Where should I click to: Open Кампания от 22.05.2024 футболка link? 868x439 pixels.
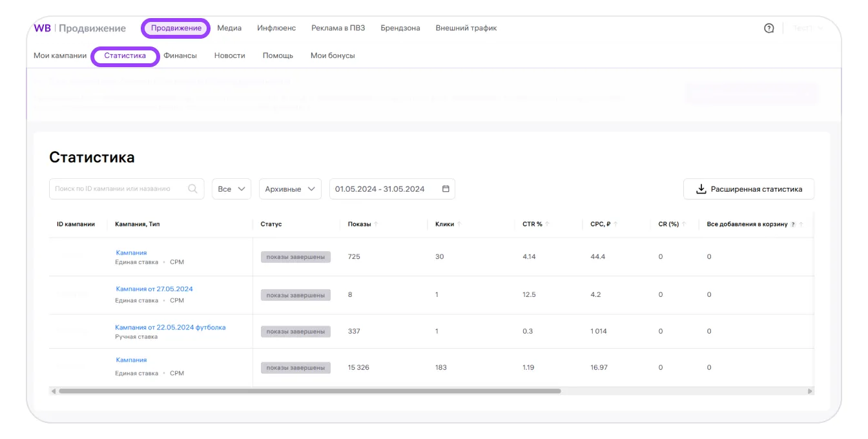click(170, 327)
